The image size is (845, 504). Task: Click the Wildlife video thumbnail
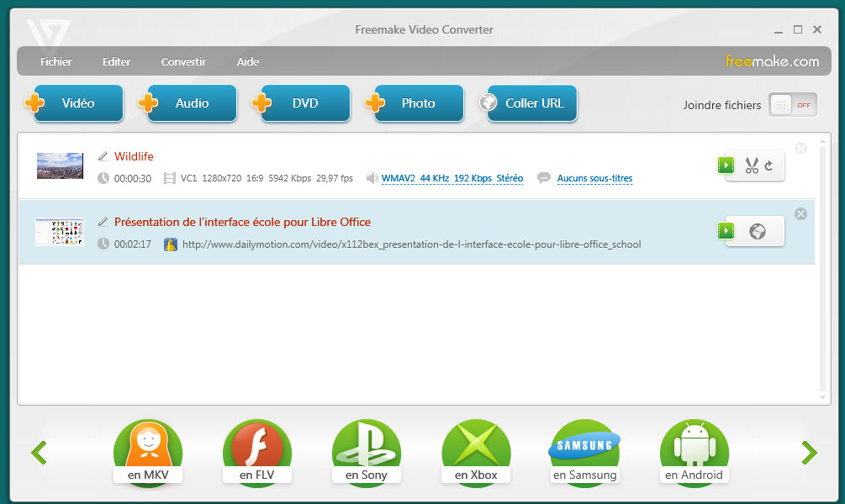click(60, 165)
